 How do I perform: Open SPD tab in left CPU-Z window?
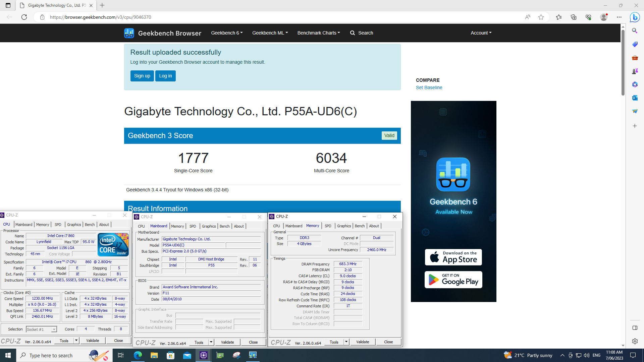[58, 225]
